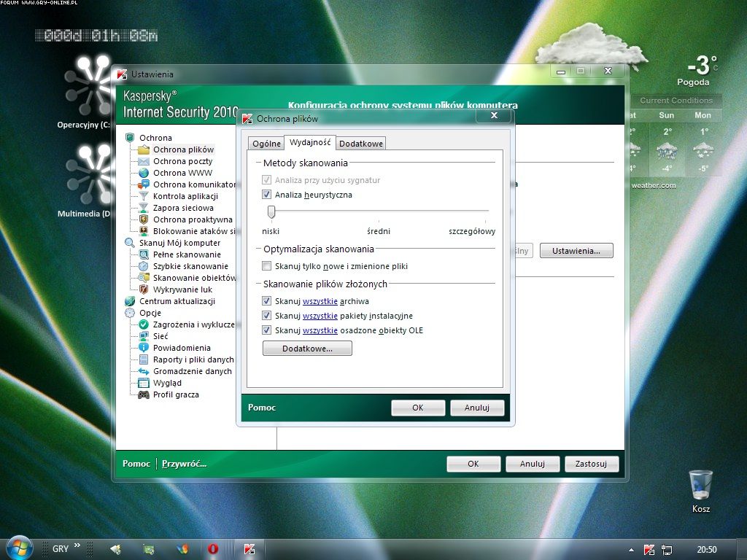Open the Kosz recycle bin on desktop

pos(701,491)
